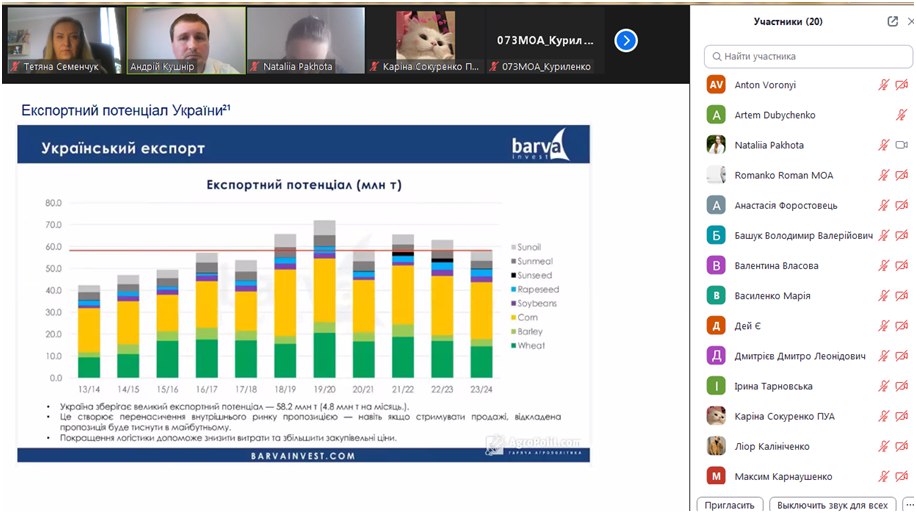Click camera-off icon for Romanko Roman MOA
The height and width of the screenshot is (513, 916).
(901, 175)
